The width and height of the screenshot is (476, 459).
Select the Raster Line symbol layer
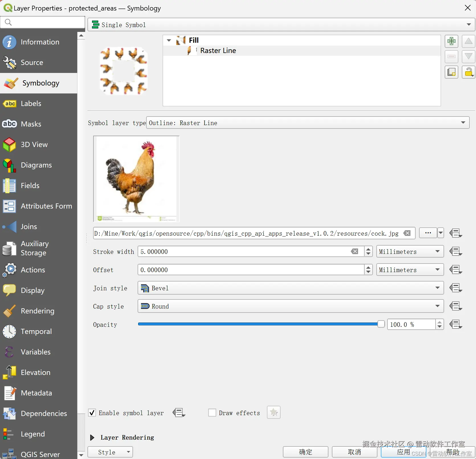tap(302, 51)
